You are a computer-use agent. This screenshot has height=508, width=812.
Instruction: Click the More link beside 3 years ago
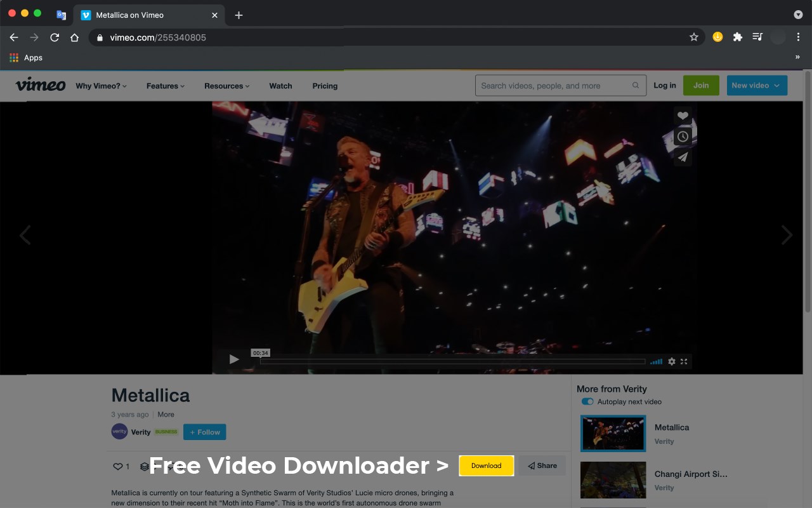pos(166,415)
